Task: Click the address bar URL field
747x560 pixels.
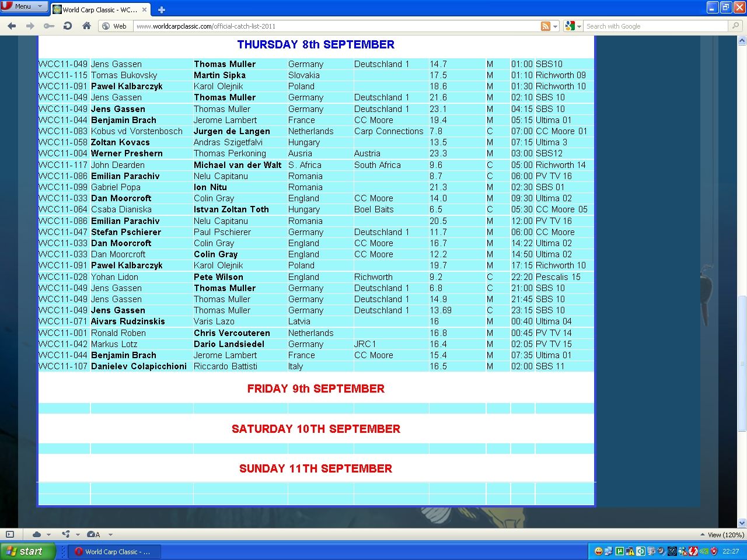Action: [x=336, y=26]
